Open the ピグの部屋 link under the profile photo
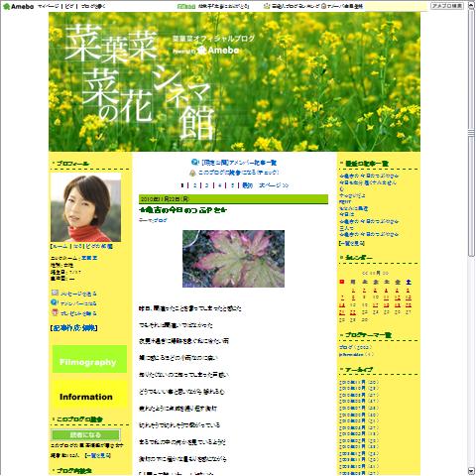The height and width of the screenshot is (476, 476). (x=99, y=247)
